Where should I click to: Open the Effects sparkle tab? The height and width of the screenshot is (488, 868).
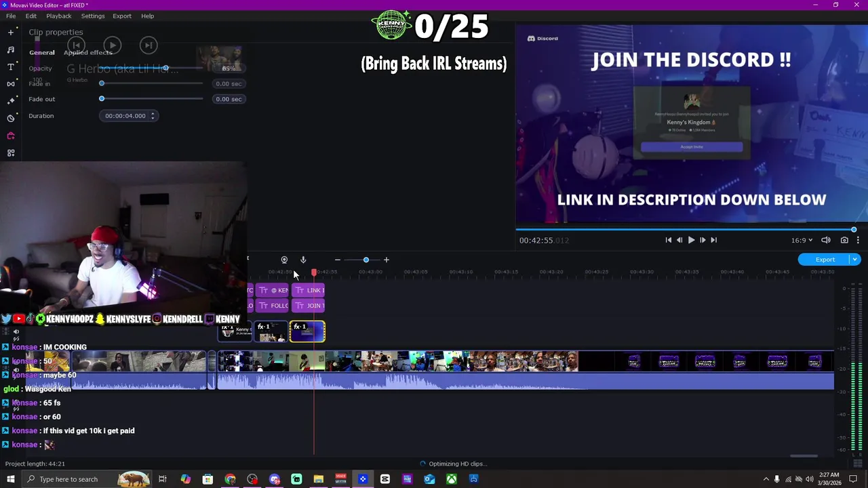(10, 100)
